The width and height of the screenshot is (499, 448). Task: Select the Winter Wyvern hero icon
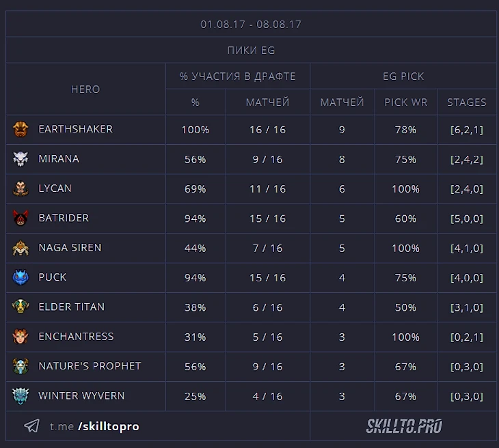point(21,396)
